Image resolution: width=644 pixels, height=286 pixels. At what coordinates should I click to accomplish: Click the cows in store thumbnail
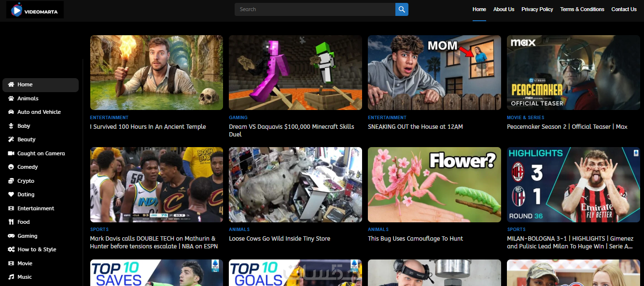pos(295,184)
